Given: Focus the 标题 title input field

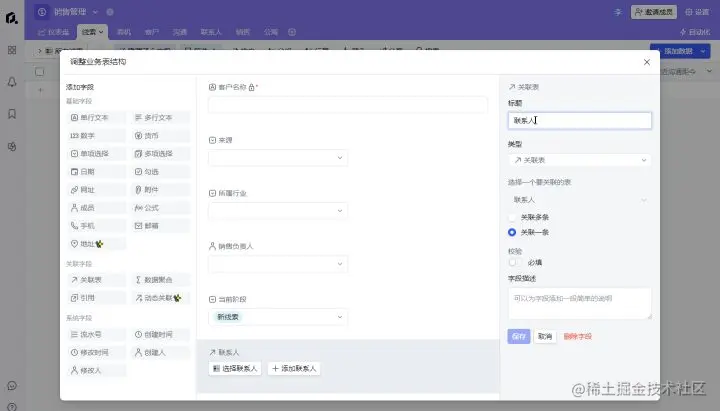Looking at the screenshot, I should tap(579, 120).
